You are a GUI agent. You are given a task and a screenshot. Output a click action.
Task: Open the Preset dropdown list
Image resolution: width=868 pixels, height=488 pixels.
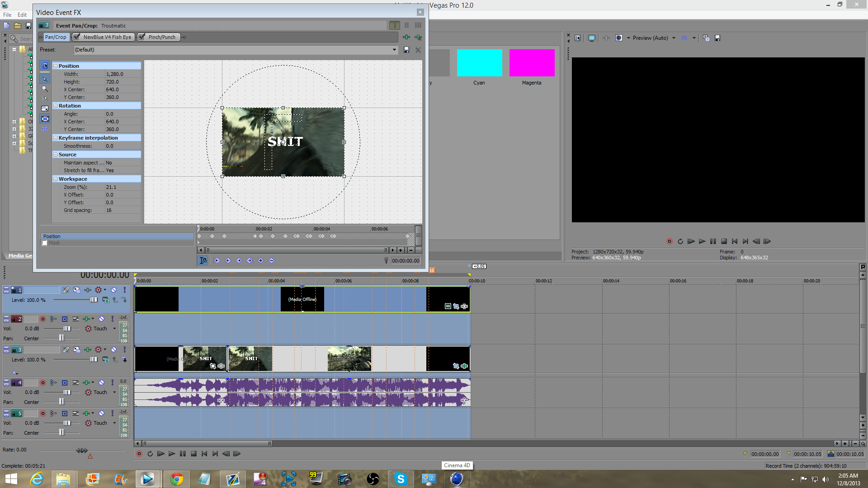[x=394, y=50]
